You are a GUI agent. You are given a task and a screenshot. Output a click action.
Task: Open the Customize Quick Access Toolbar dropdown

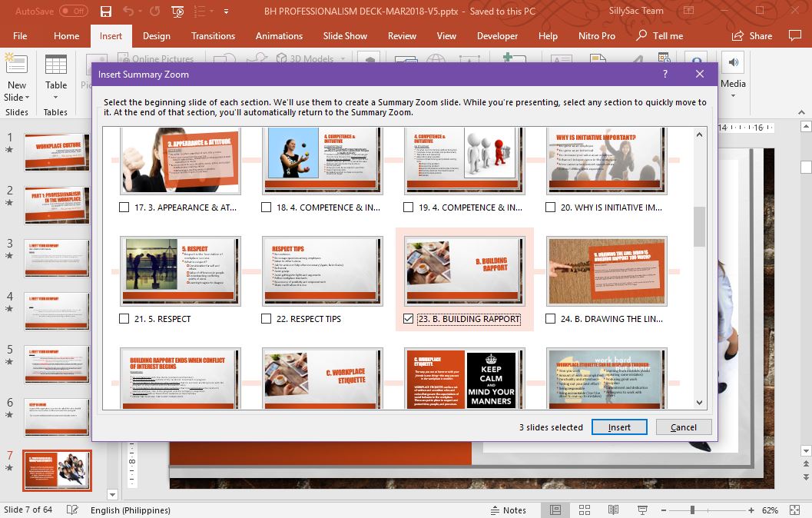click(x=226, y=12)
